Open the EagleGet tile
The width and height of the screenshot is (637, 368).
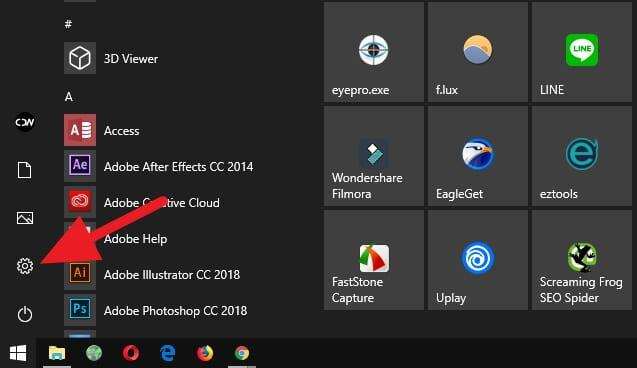[478, 156]
